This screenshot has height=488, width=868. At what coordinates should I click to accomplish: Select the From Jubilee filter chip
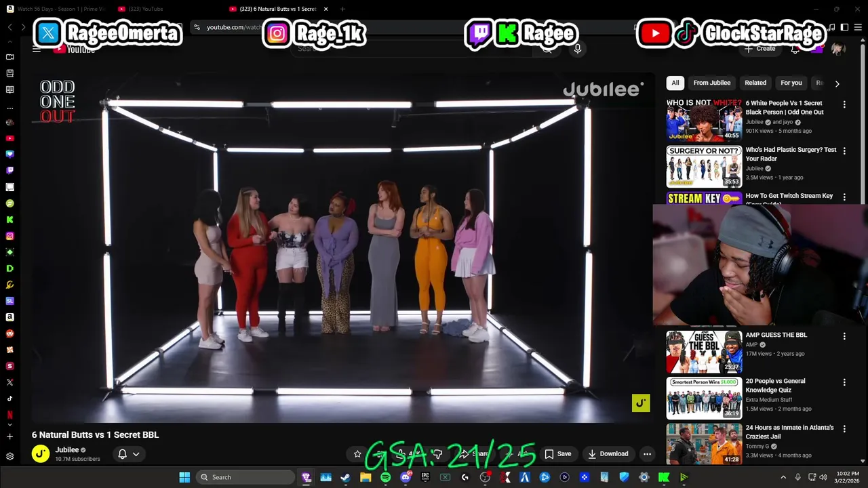click(x=712, y=83)
